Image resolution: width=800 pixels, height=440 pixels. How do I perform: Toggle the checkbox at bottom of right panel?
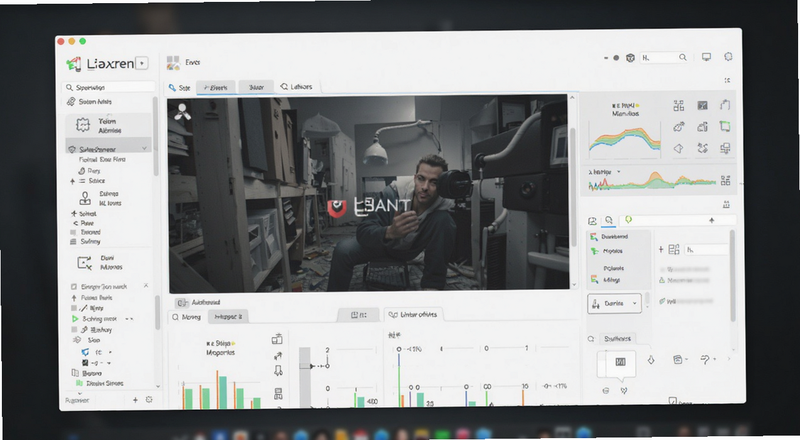pyautogui.click(x=672, y=401)
